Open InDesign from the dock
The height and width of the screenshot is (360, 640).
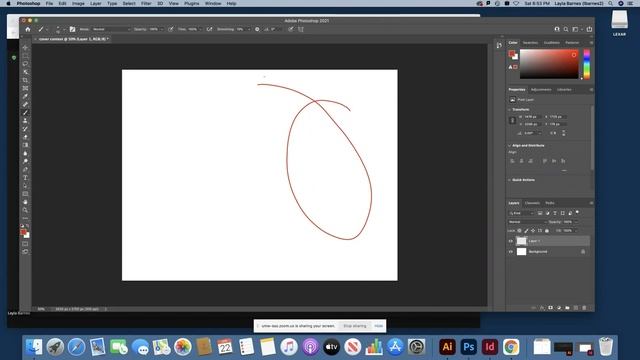click(x=489, y=347)
